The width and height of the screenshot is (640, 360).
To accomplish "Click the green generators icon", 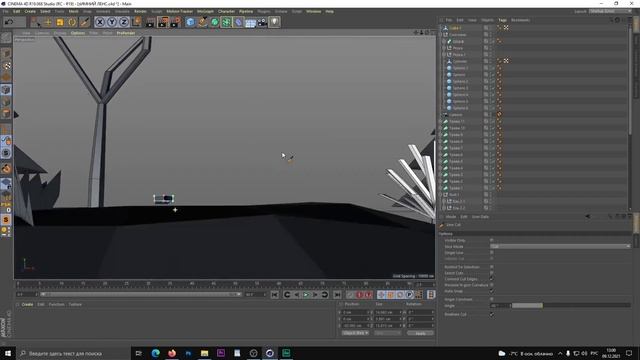I will (215, 22).
